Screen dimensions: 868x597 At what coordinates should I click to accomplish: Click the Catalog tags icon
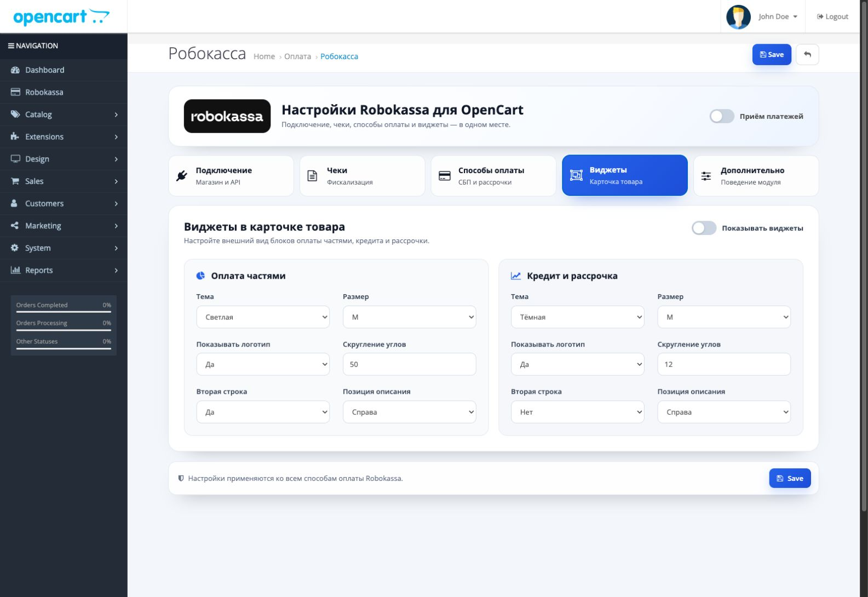tap(15, 114)
